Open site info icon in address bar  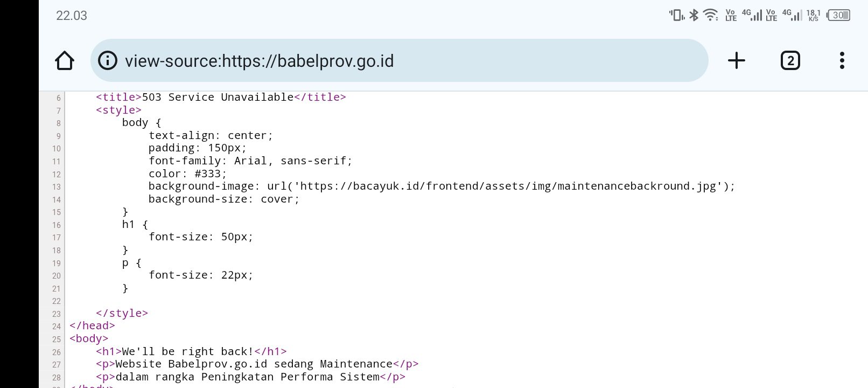pyautogui.click(x=108, y=60)
